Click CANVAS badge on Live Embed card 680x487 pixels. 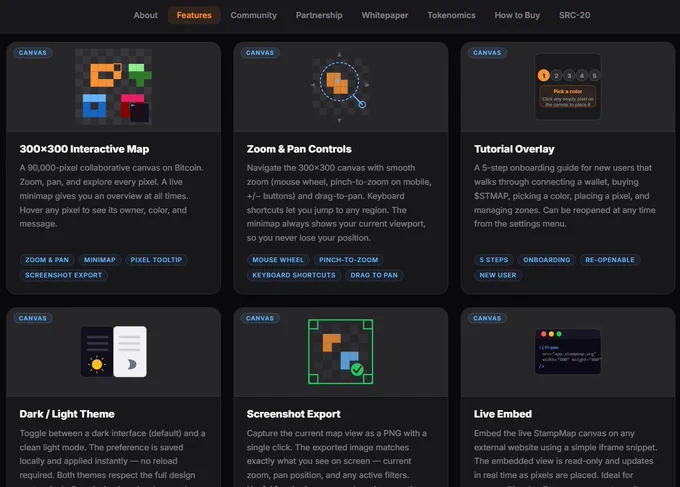pyautogui.click(x=487, y=318)
